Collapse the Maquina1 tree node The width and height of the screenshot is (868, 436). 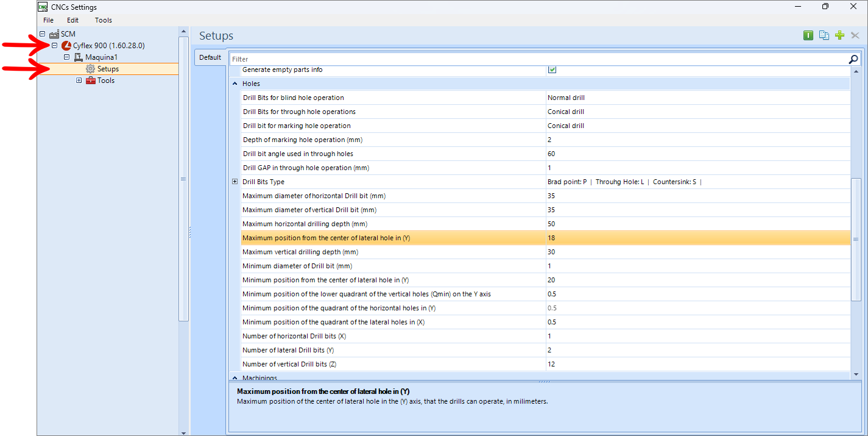[x=66, y=57]
